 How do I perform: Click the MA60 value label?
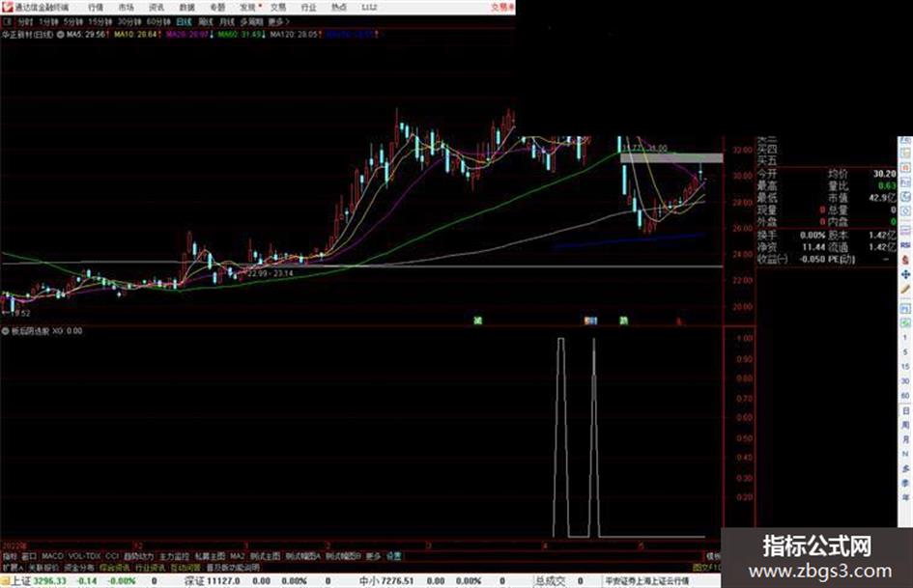pyautogui.click(x=241, y=35)
